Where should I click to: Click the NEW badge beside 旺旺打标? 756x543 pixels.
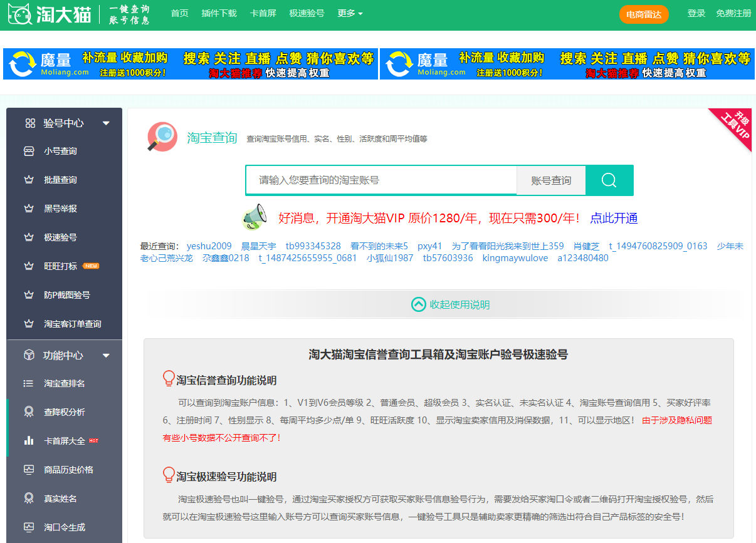tap(91, 266)
